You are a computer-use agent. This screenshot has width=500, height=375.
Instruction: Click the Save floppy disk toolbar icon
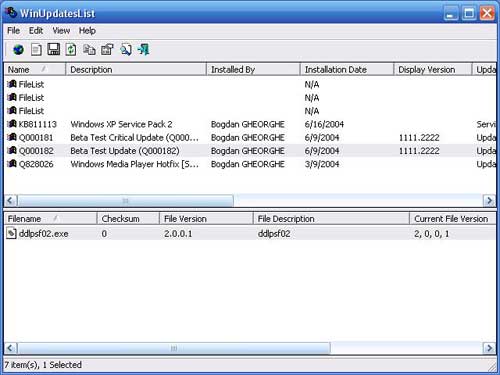point(53,49)
